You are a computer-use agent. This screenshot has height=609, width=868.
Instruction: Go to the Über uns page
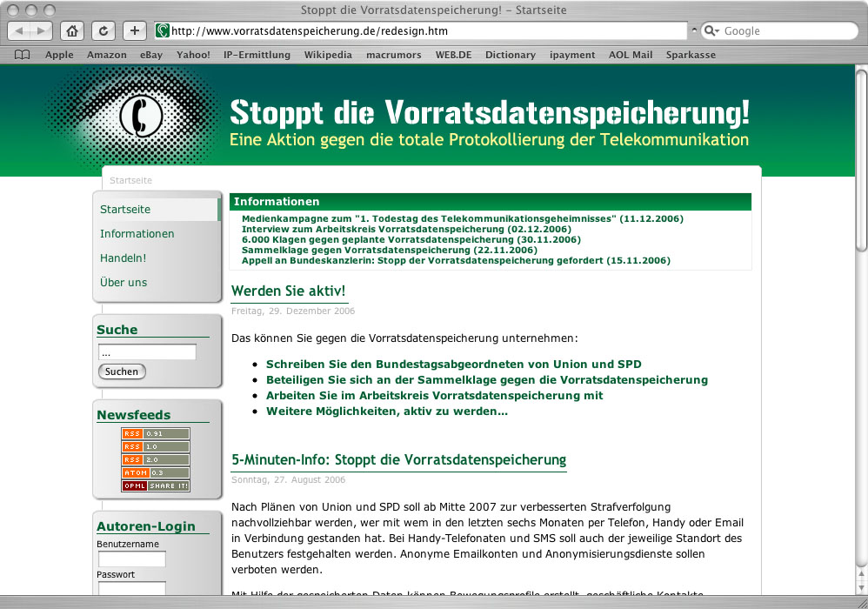tap(124, 283)
